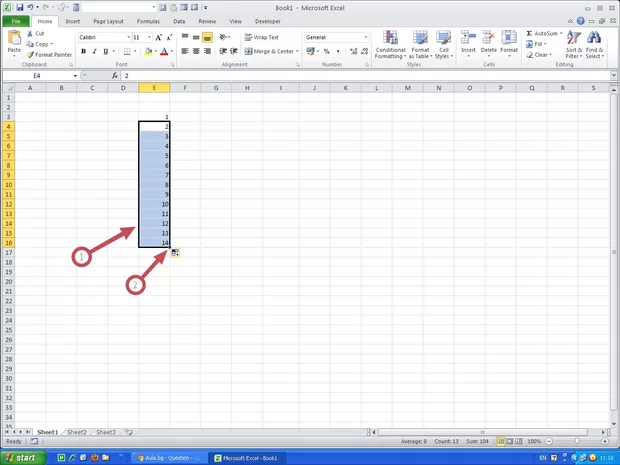Click the Decrease Font Size icon
The height and width of the screenshot is (465, 620).
tap(169, 38)
